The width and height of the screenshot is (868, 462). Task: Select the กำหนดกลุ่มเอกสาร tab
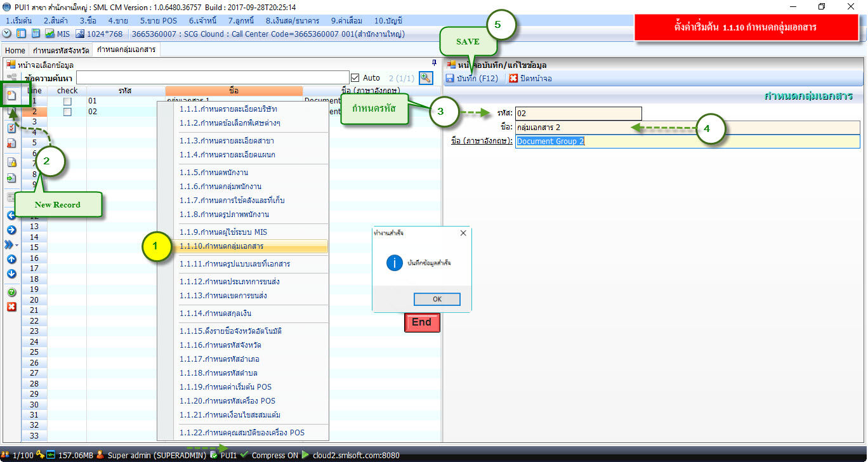126,49
